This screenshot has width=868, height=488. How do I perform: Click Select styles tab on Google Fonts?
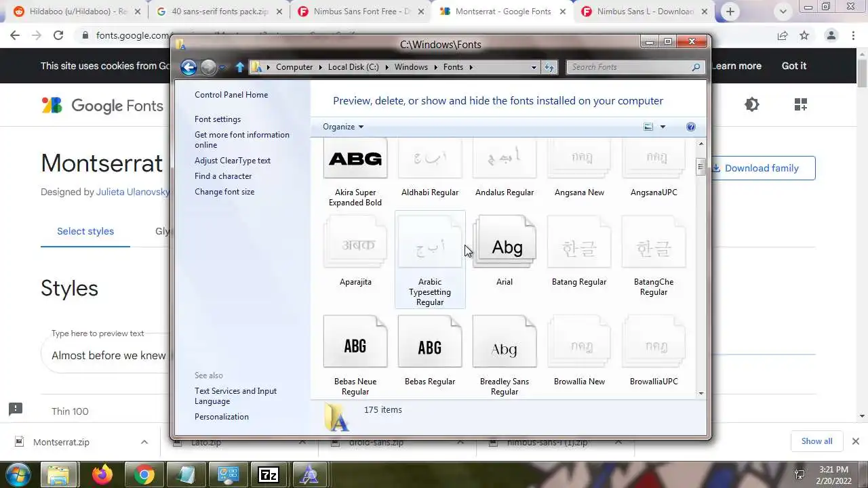(x=85, y=231)
